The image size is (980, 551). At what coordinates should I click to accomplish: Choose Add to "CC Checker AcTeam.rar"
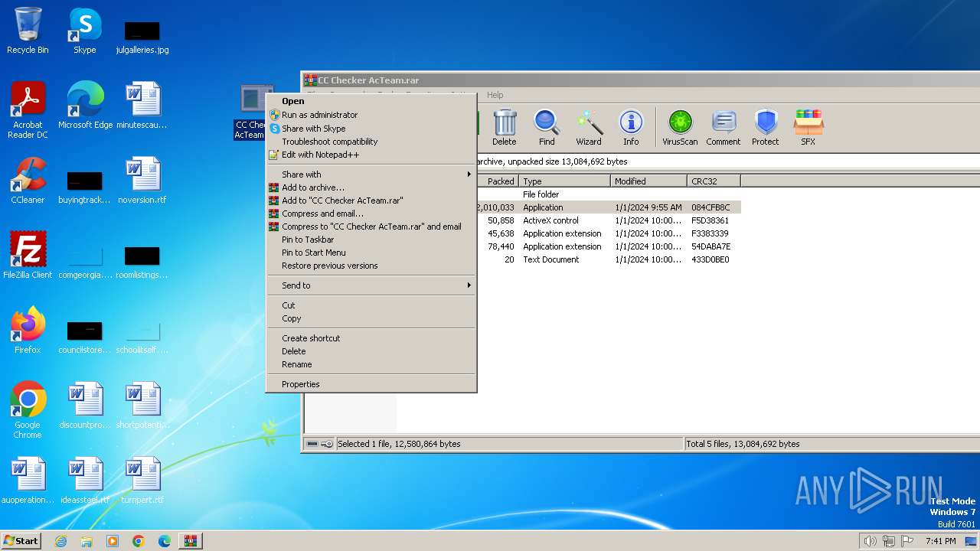[x=371, y=201]
